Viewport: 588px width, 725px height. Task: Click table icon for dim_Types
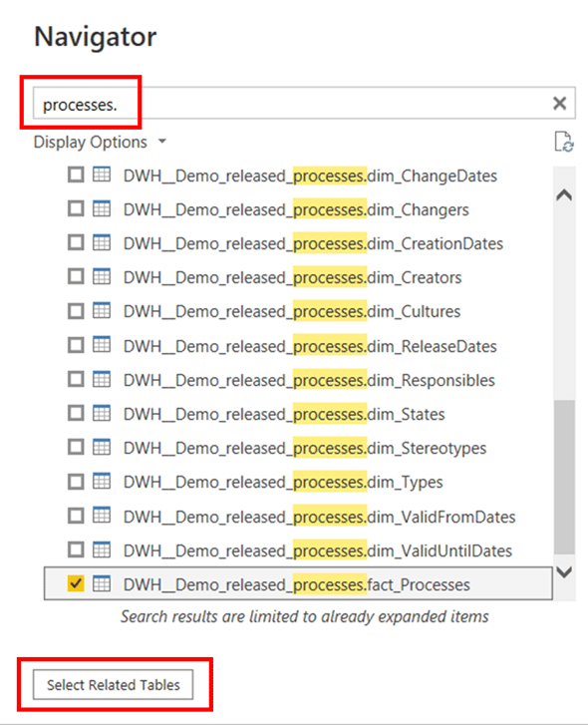(102, 482)
